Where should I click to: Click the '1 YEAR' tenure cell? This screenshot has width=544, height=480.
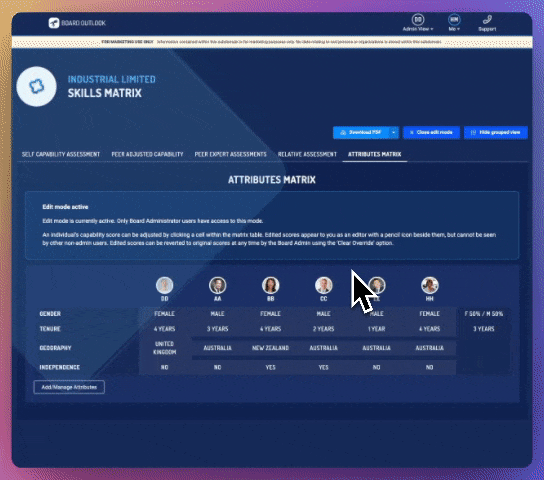pos(376,329)
